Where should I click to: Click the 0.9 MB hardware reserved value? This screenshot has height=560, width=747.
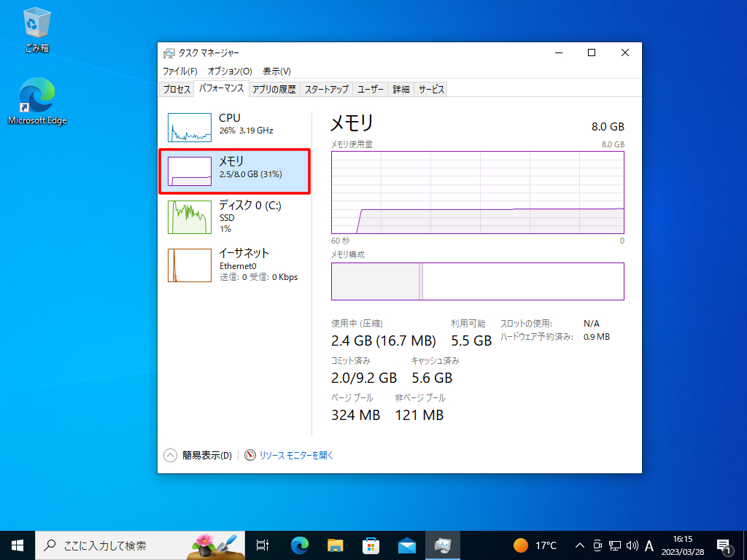coord(597,337)
